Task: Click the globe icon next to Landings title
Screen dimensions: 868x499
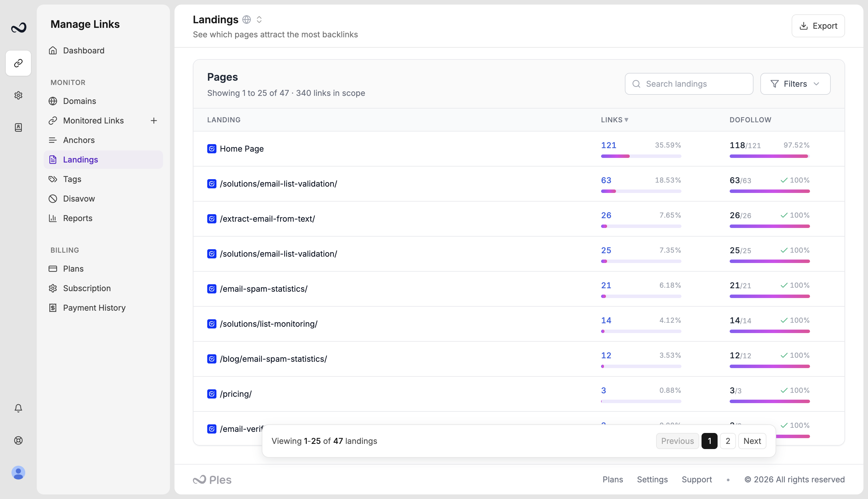Action: pyautogui.click(x=247, y=20)
